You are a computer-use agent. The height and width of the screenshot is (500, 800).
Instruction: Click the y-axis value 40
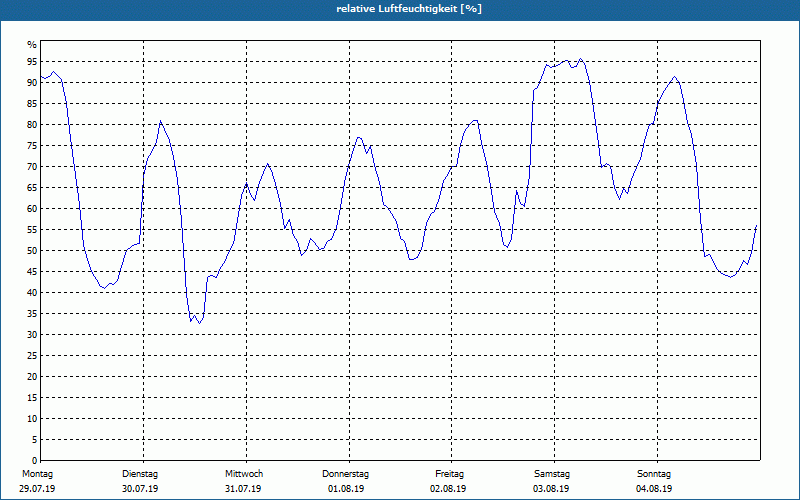pos(32,293)
